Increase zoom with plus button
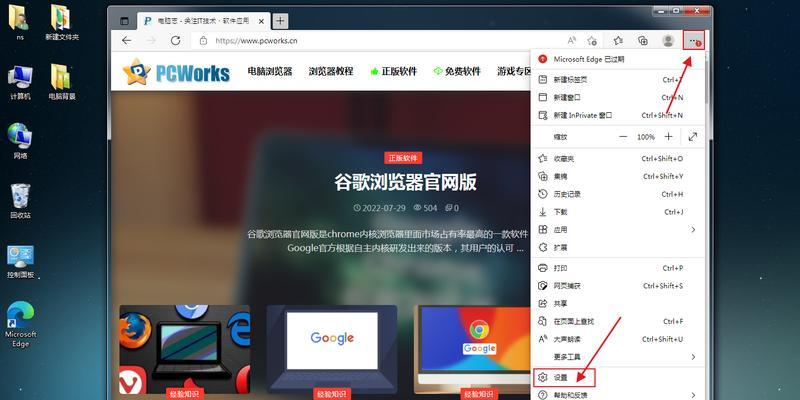 668,137
